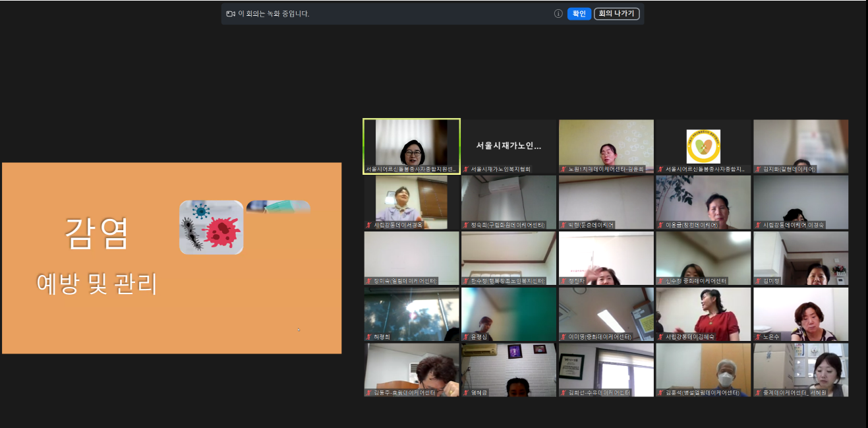Click the heart logo avatar in the participant grid
The height and width of the screenshot is (428, 868).
[703, 146]
